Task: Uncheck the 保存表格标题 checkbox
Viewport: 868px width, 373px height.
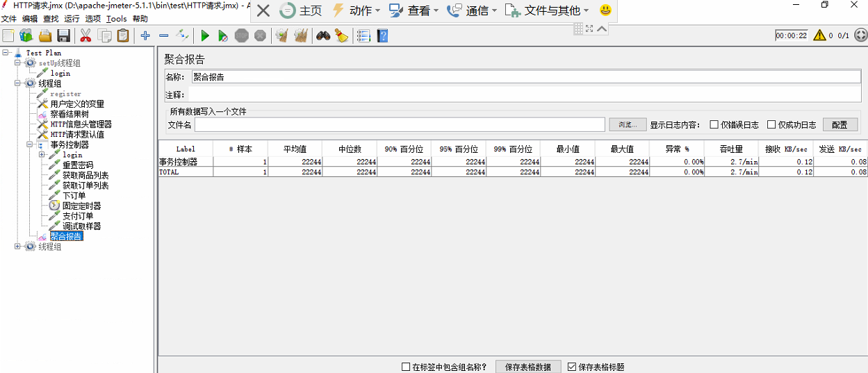Action: [x=572, y=367]
